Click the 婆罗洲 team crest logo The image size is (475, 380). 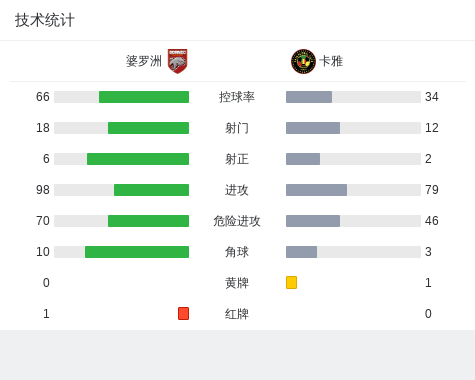[x=177, y=61]
